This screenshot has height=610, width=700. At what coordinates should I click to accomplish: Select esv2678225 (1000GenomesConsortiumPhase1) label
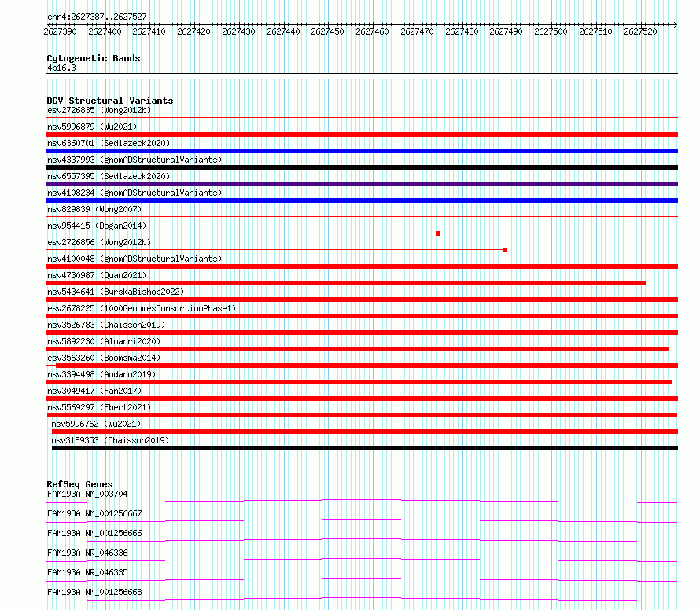142,308
